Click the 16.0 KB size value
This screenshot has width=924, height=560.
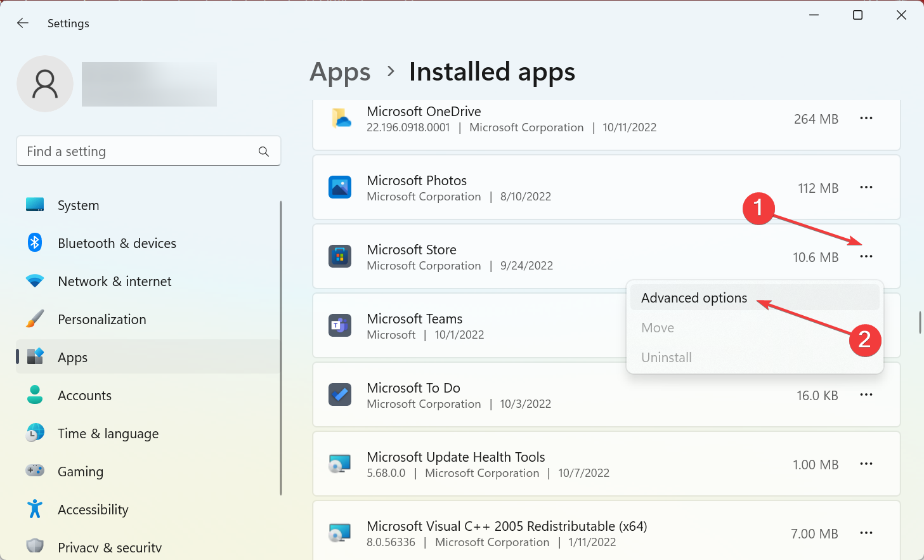tap(817, 396)
